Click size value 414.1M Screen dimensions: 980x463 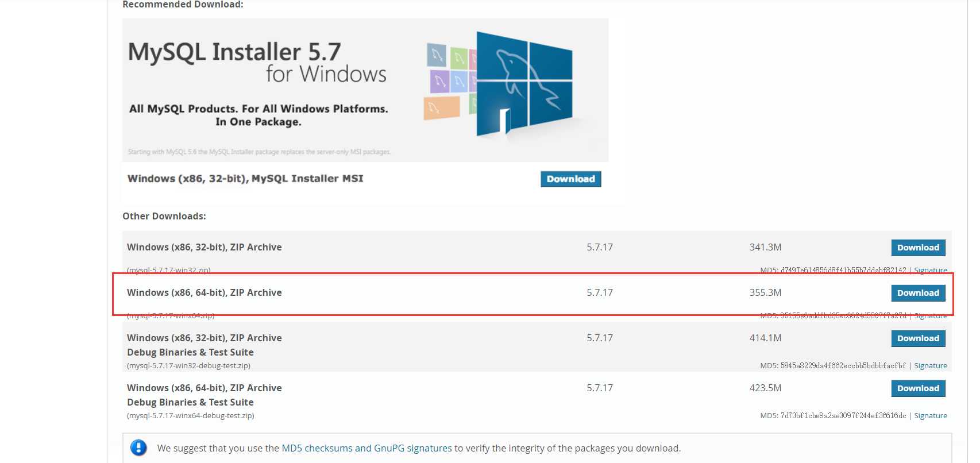pos(765,338)
